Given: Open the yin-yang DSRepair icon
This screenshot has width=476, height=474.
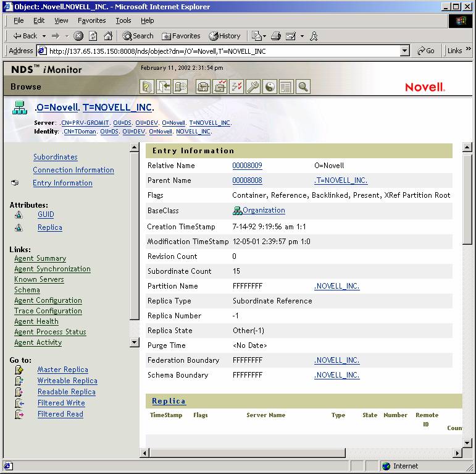Looking at the screenshot, I should pos(270,87).
